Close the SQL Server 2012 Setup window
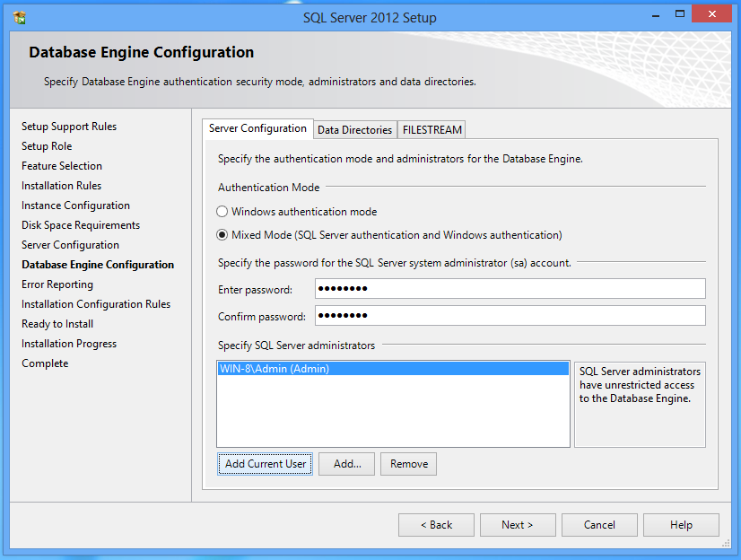The height and width of the screenshot is (560, 741). [711, 14]
